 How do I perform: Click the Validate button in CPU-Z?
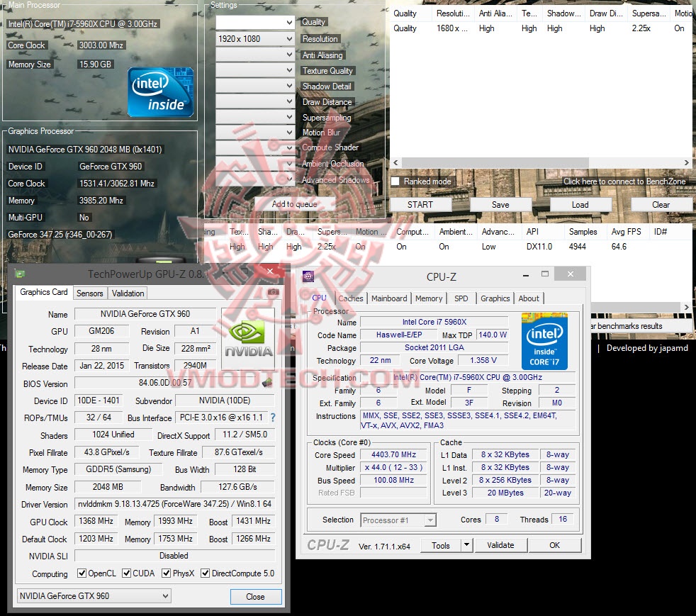[500, 545]
